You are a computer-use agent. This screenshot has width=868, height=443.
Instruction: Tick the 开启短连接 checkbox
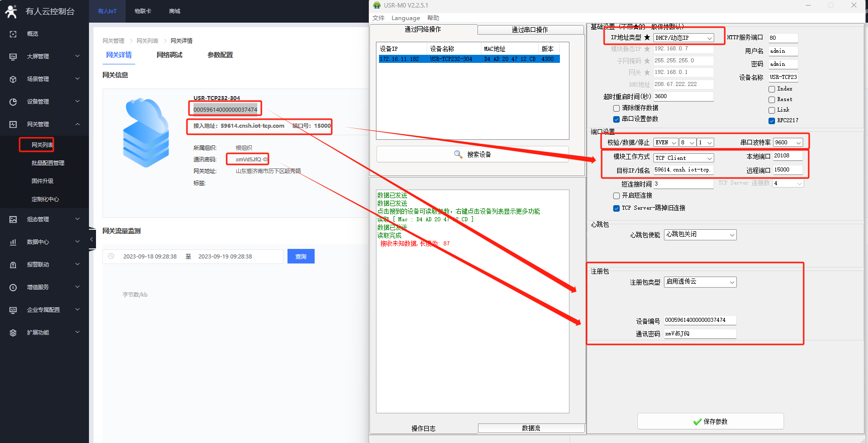tap(616, 196)
